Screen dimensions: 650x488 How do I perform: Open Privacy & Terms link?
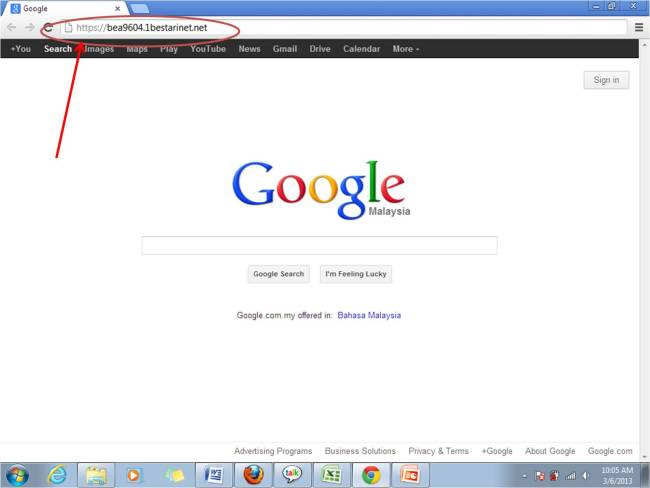[439, 451]
